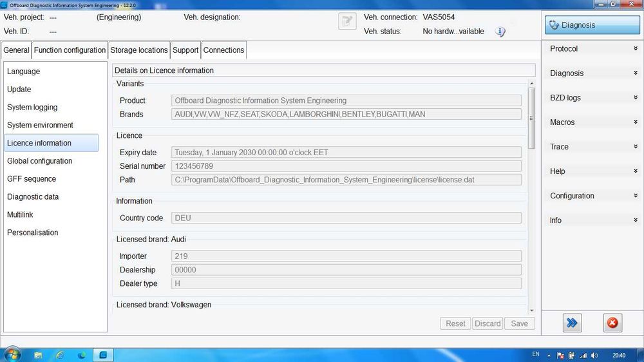644x362 pixels.
Task: Click the licence Path field
Action: point(346,180)
